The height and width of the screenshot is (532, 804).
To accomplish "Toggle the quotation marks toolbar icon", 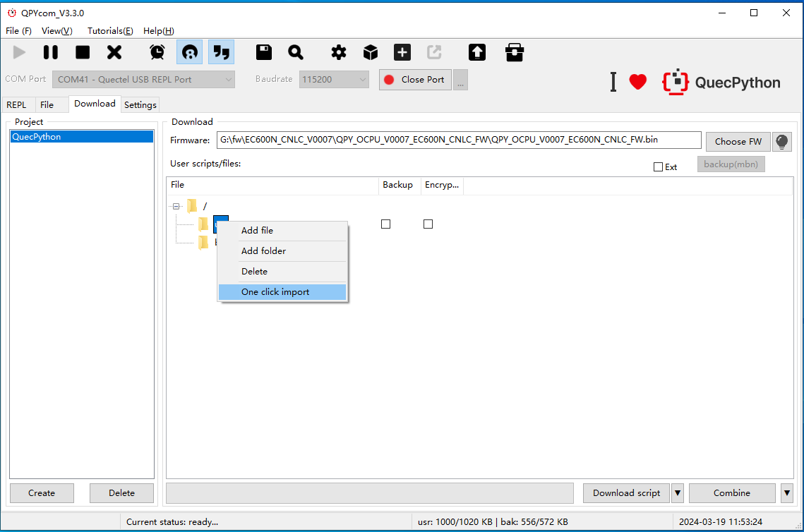I will tap(221, 52).
